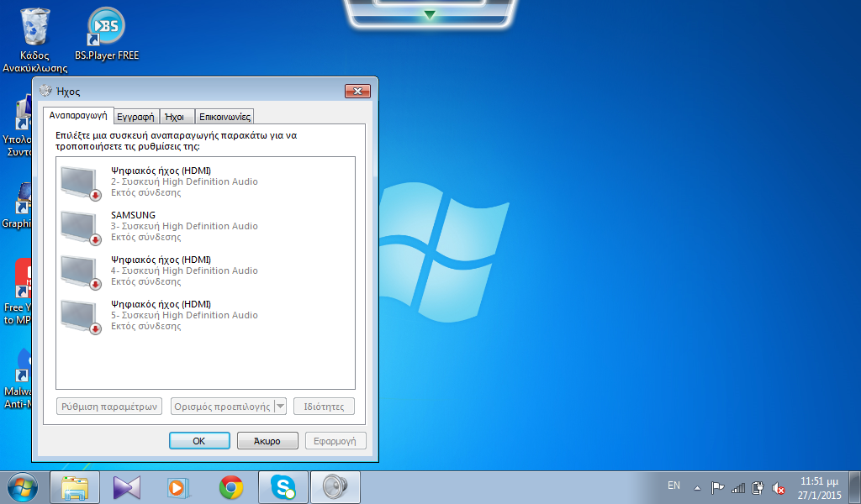Switch to the Επικοινωνίες tab
The width and height of the screenshot is (861, 504).
point(224,117)
